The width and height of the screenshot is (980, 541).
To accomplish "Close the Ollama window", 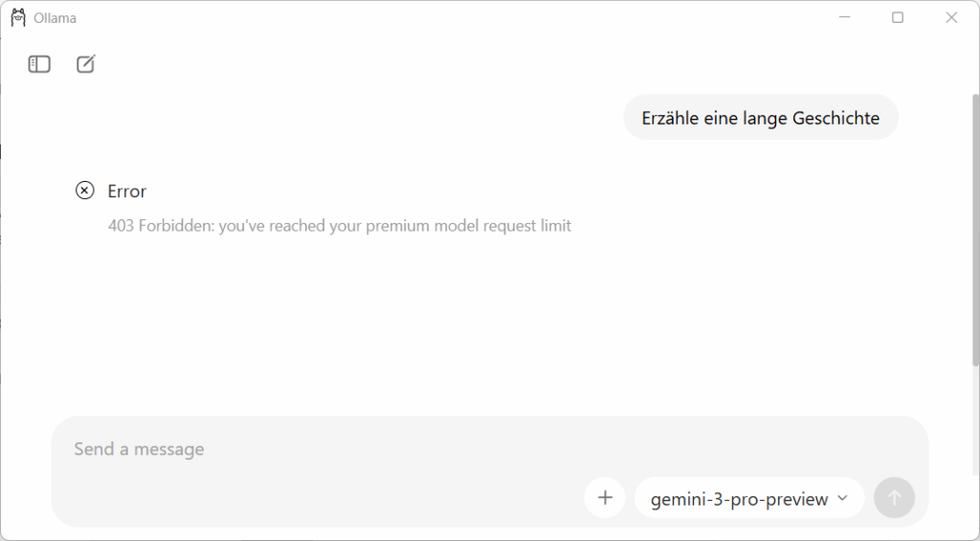I will click(951, 17).
